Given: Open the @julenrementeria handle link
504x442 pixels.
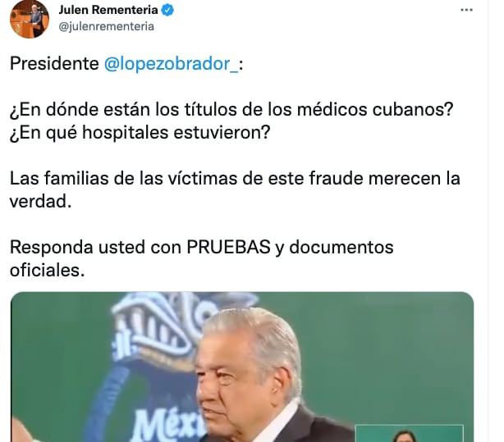Looking at the screenshot, I should 107,26.
